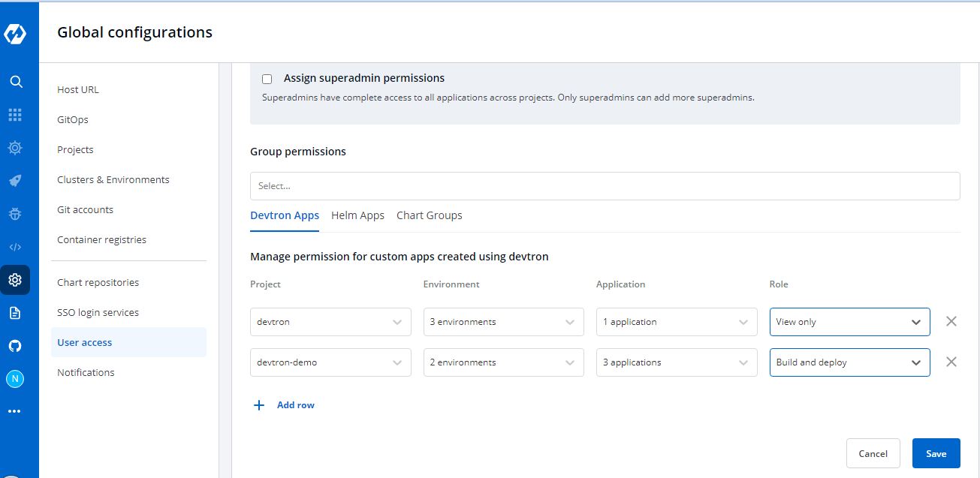The height and width of the screenshot is (478, 980).
Task: Enable Assign superadmin permissions checkbox
Action: [267, 79]
